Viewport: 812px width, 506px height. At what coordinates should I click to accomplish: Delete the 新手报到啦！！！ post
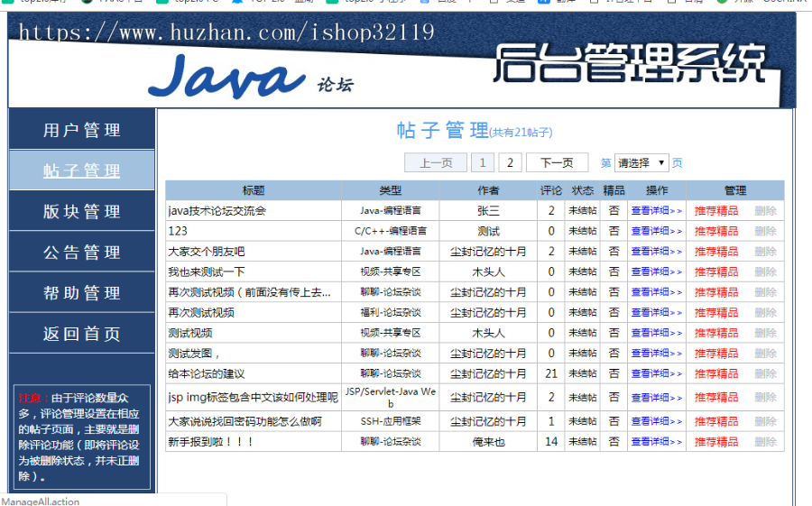[x=765, y=442]
